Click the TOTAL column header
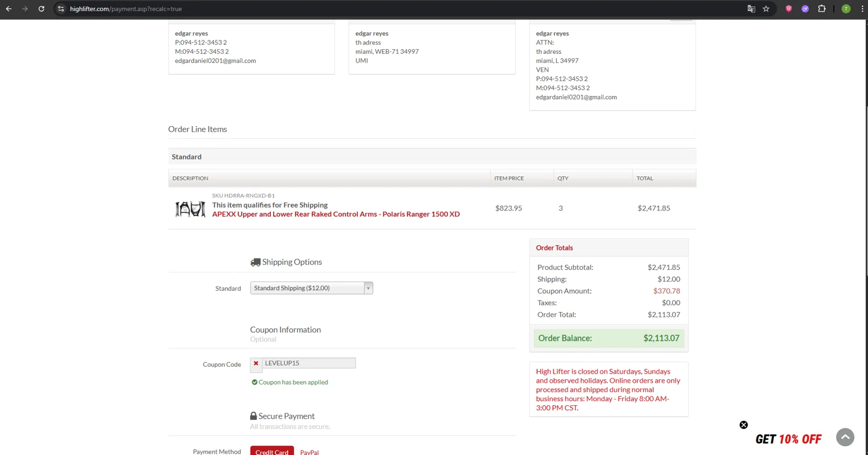 645,178
